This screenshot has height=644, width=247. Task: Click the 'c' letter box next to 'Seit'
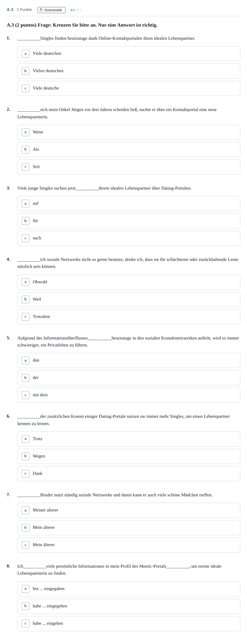(x=25, y=167)
